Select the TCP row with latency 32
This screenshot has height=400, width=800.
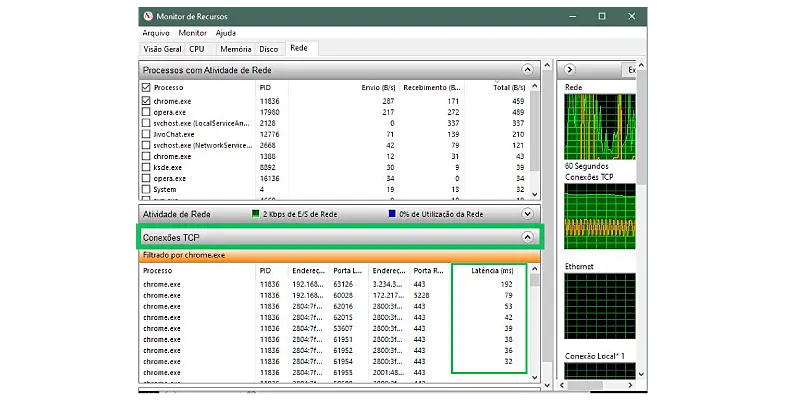pyautogui.click(x=334, y=362)
